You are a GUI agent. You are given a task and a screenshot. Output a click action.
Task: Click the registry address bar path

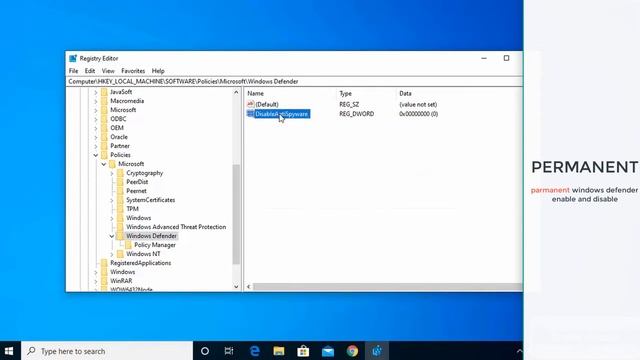[x=183, y=82]
